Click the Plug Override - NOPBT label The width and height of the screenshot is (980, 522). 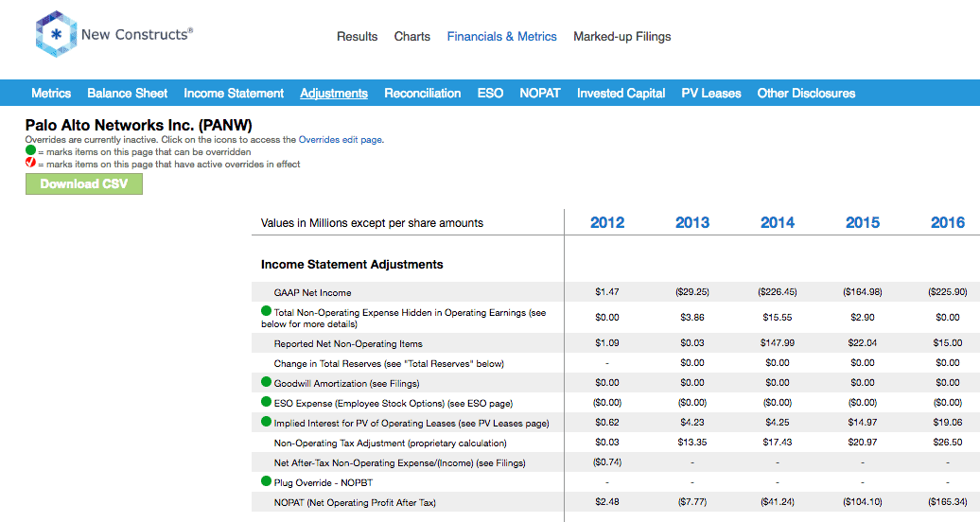click(x=324, y=483)
